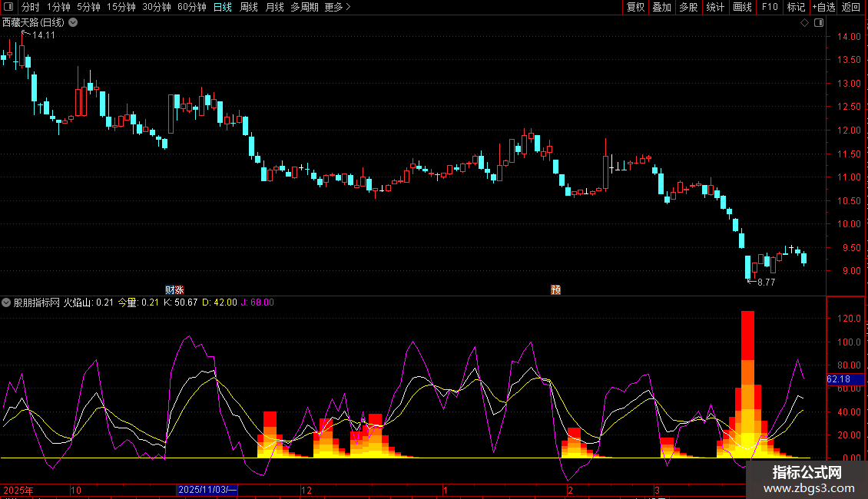Select the 1分钟 period

[58, 7]
